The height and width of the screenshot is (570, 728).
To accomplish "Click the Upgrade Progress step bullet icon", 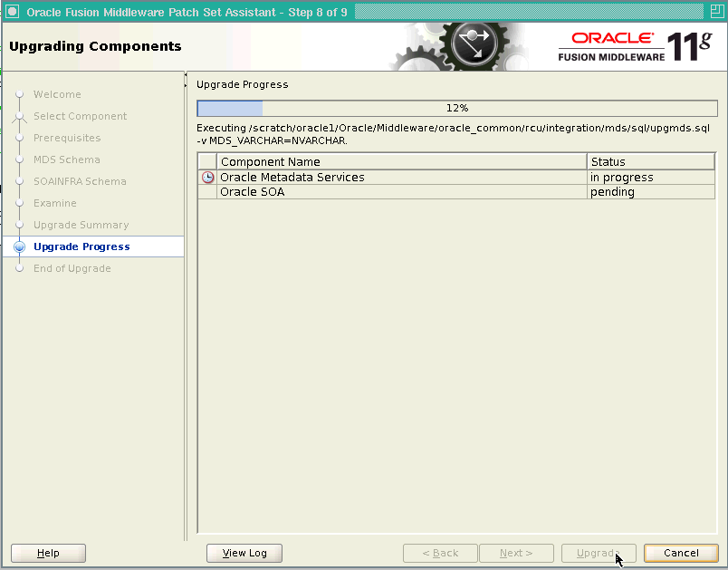I will point(19,246).
